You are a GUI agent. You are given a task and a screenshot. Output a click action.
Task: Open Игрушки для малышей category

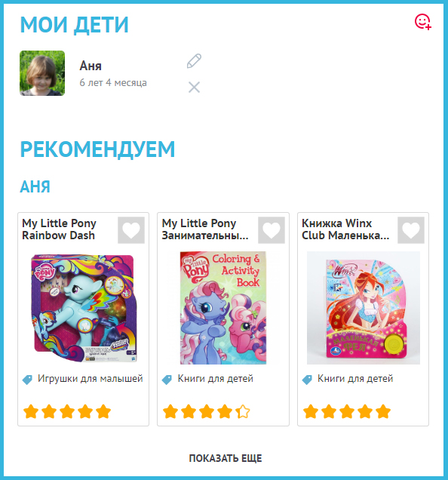(91, 379)
